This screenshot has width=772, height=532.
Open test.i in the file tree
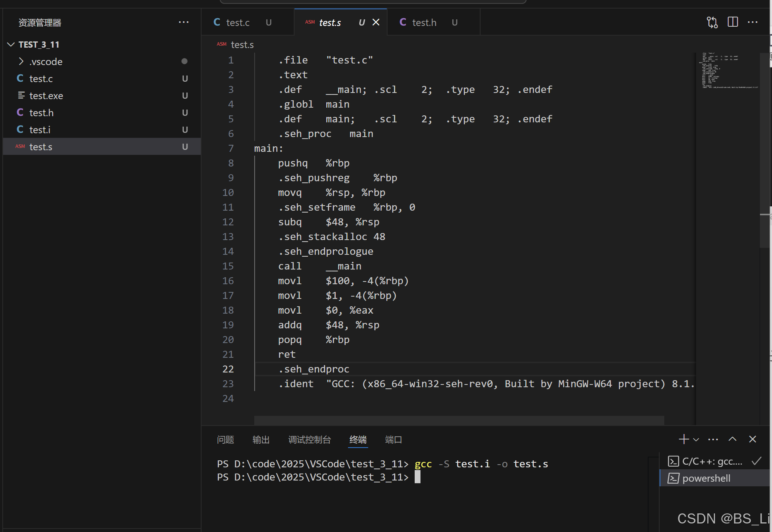pos(40,130)
